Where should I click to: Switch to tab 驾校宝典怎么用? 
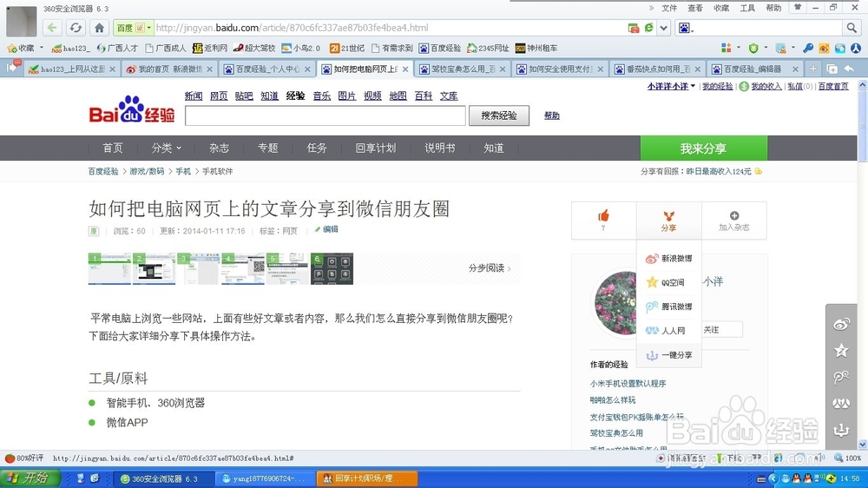pyautogui.click(x=464, y=69)
